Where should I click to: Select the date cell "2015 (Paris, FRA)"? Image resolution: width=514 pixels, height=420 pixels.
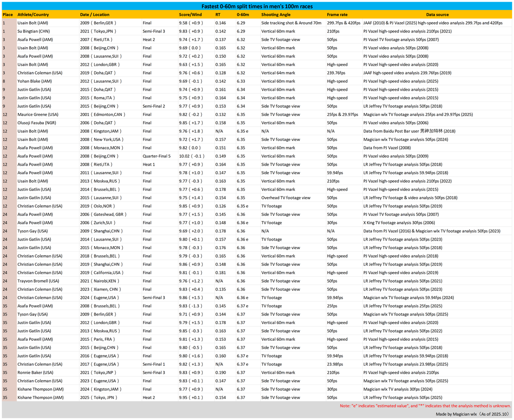pyautogui.click(x=98, y=339)
